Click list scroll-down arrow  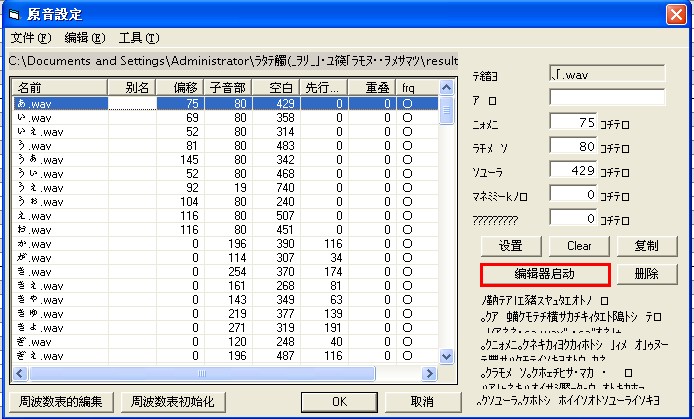[446, 356]
